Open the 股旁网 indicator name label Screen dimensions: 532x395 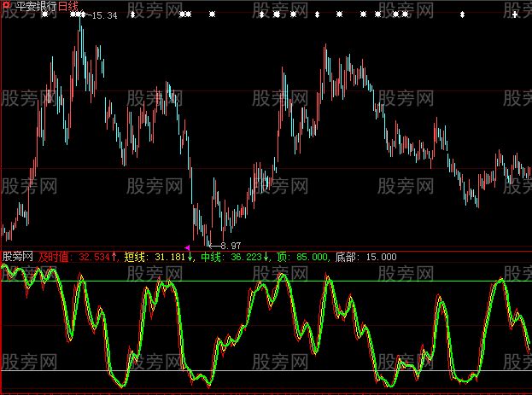(17, 255)
